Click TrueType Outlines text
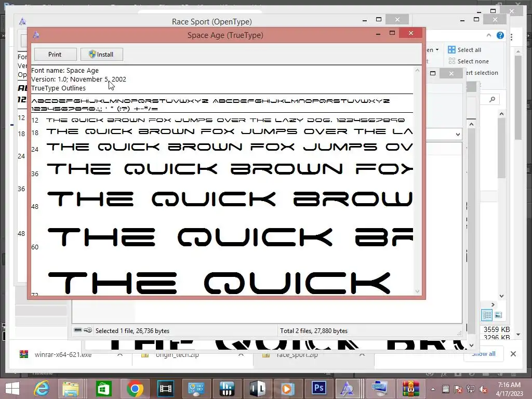The image size is (532, 399). tap(58, 88)
